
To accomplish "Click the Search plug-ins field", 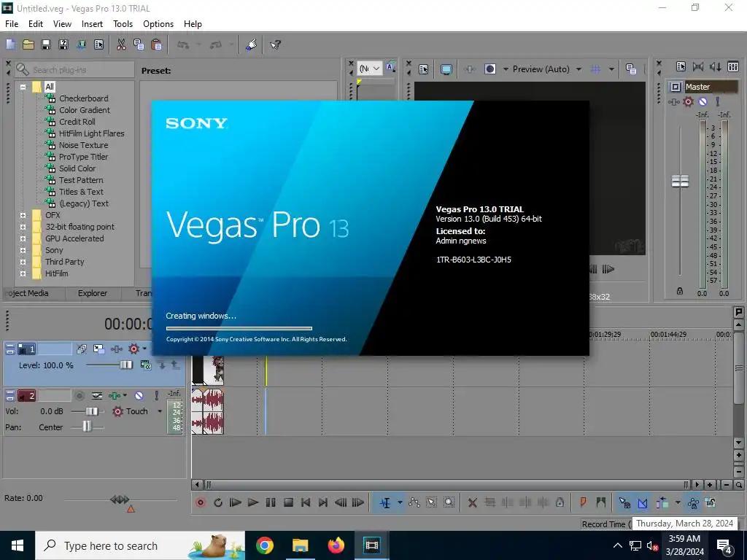I will [74, 69].
